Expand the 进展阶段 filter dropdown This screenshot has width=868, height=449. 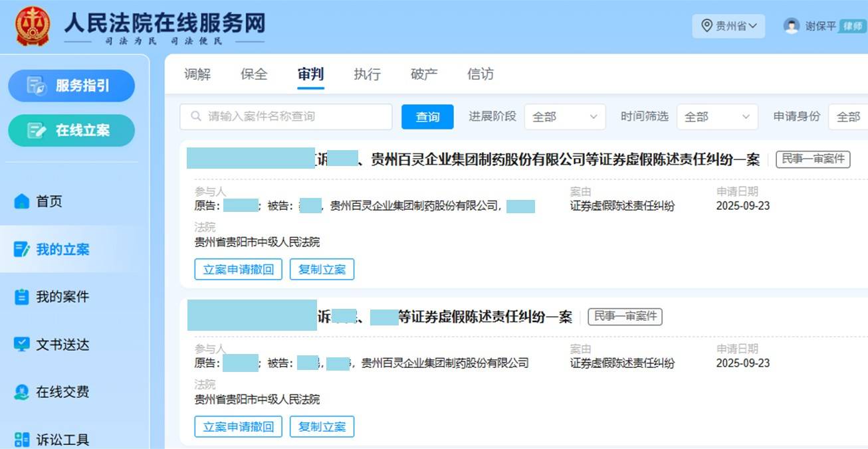[x=565, y=116]
